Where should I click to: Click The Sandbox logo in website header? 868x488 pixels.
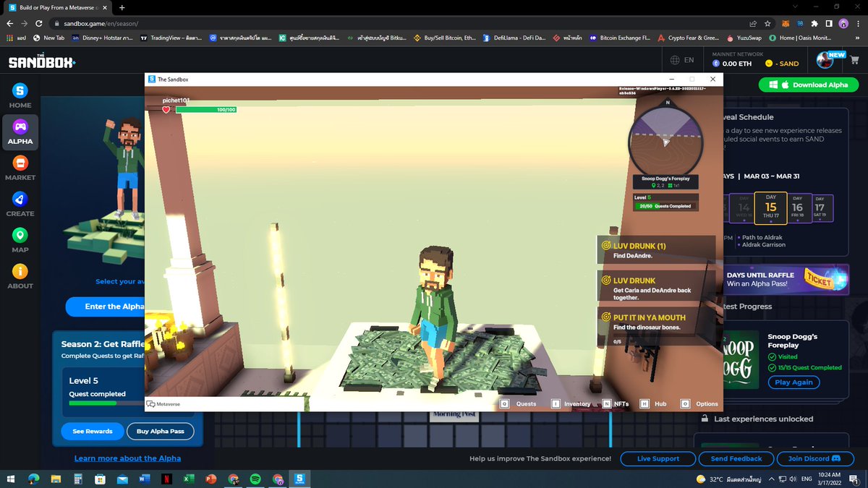click(41, 61)
